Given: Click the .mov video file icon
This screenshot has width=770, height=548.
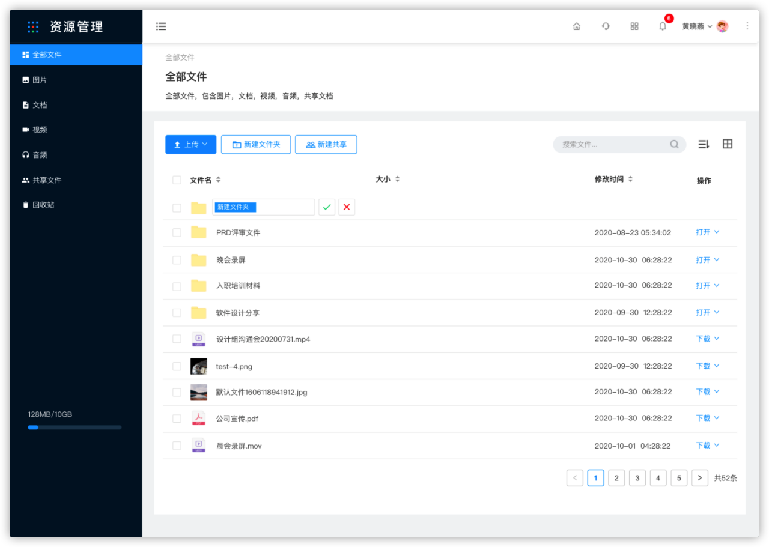Looking at the screenshot, I should pyautogui.click(x=198, y=445).
